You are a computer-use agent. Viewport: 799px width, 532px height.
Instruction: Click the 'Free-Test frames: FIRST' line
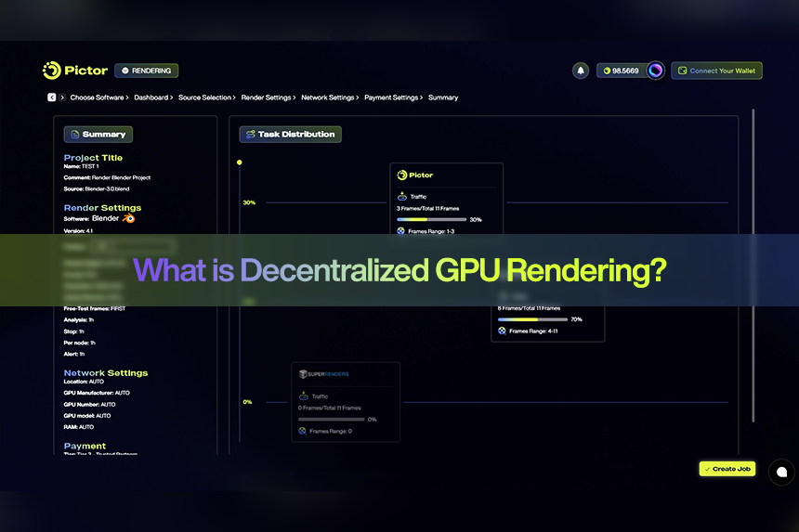click(x=94, y=308)
